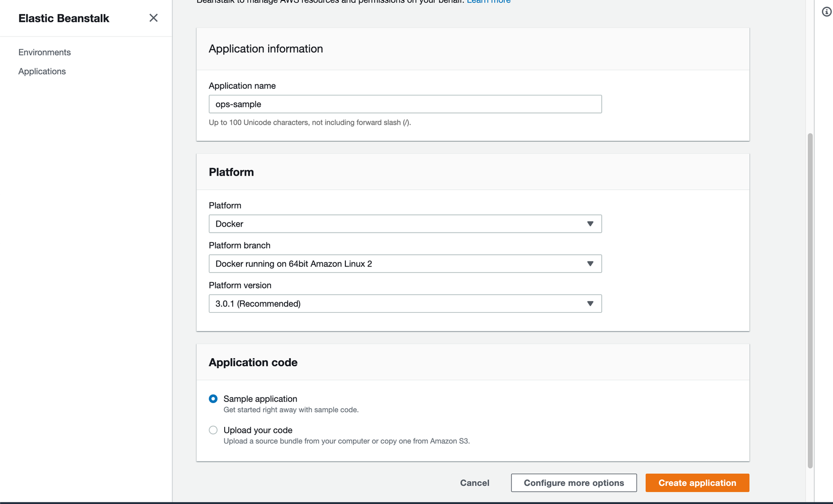
Task: Close the Elastic Beanstalk side navigation panel
Action: (x=153, y=18)
